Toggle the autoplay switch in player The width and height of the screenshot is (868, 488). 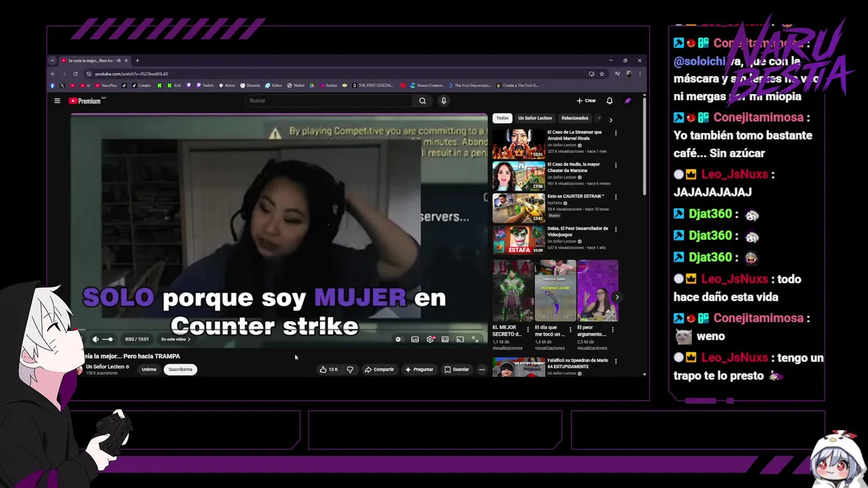tap(399, 339)
